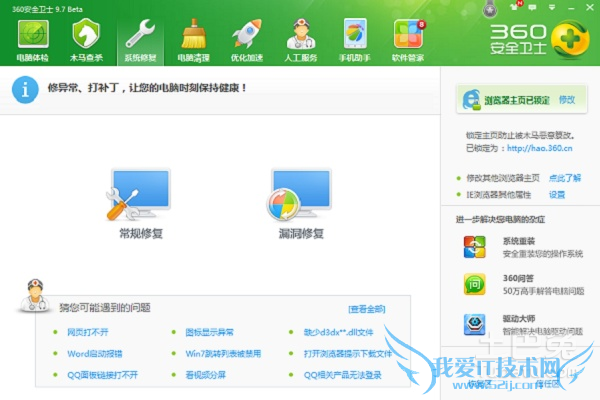
Task: Open the 驱动大师 icon
Action: click(474, 325)
